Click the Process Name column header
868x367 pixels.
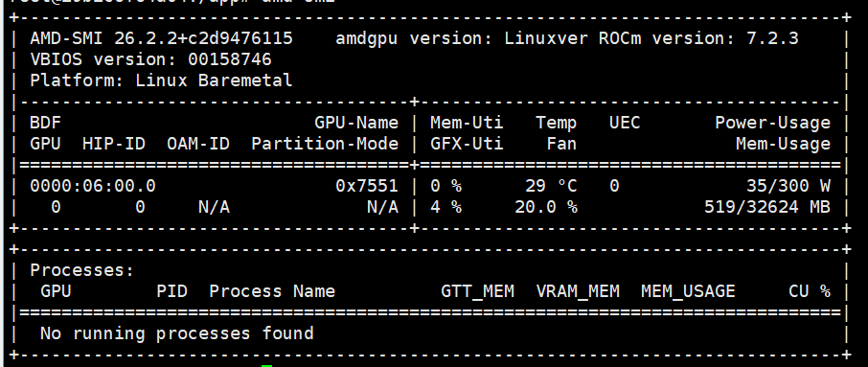coord(272,291)
